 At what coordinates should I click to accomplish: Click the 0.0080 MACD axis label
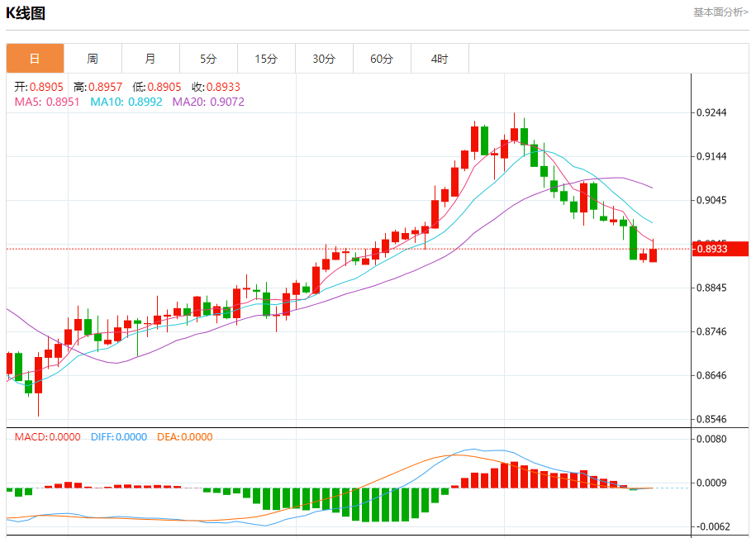pos(711,439)
